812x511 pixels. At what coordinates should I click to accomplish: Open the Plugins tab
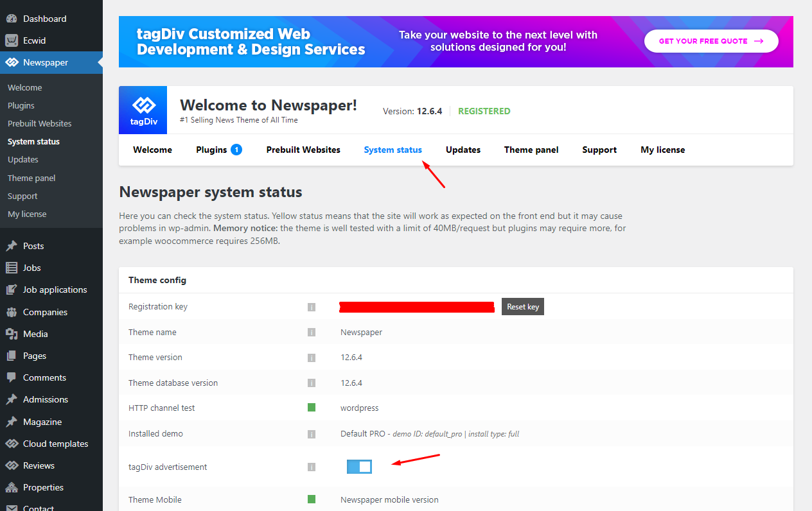click(211, 150)
